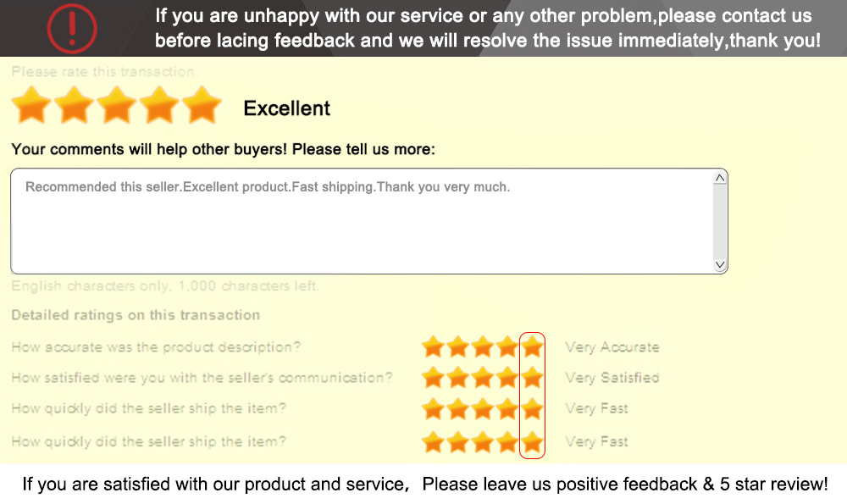Rate product description accuracy one star

(x=433, y=346)
